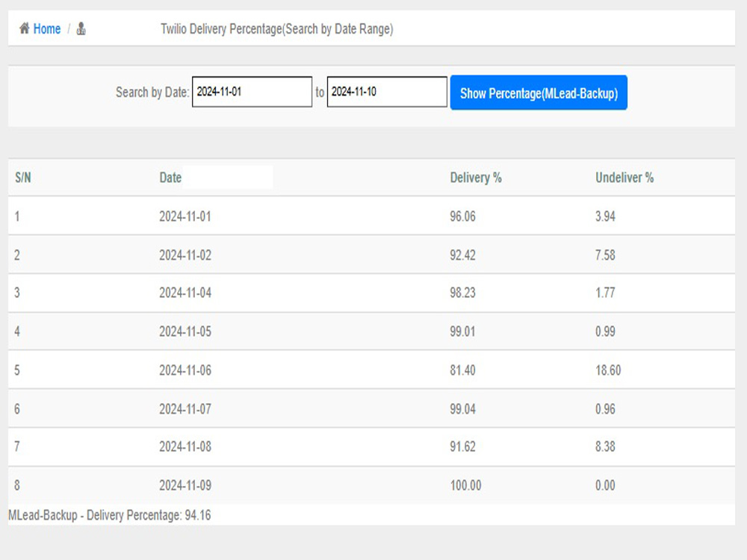747x560 pixels.
Task: Click serial number 1 in 2024-11-01 row
Action: (17, 217)
